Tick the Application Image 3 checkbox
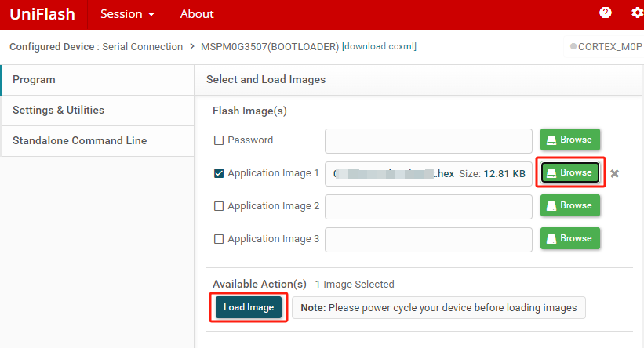Screen dimensions: 644x348 click(219, 239)
